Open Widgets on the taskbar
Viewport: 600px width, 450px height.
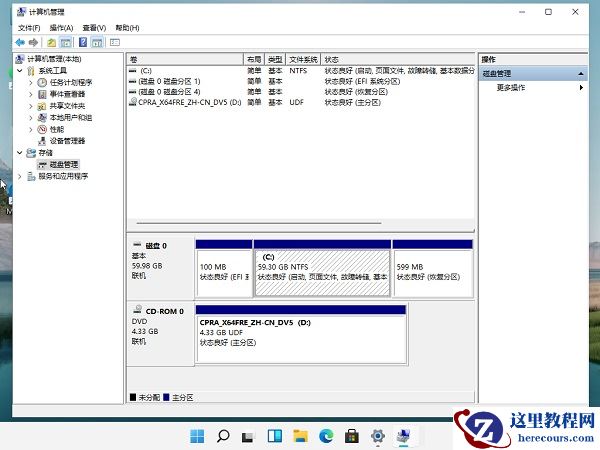pyautogui.click(x=275, y=436)
